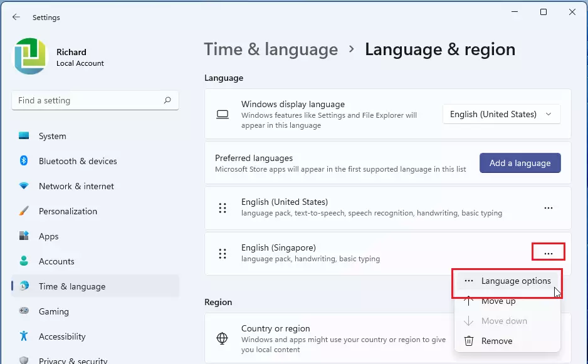Click the back arrow to return
The image size is (588, 364).
[x=15, y=17]
